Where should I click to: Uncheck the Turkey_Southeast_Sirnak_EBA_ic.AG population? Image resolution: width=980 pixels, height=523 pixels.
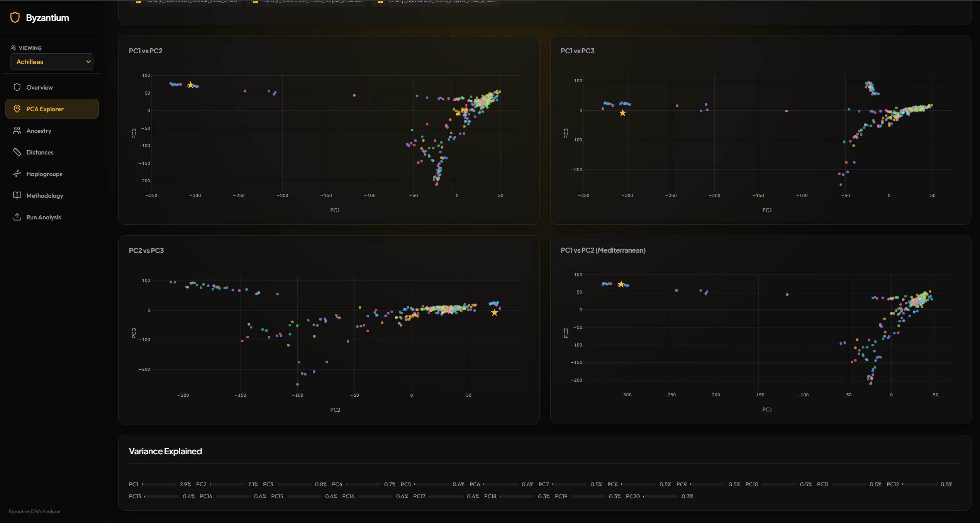138,2
